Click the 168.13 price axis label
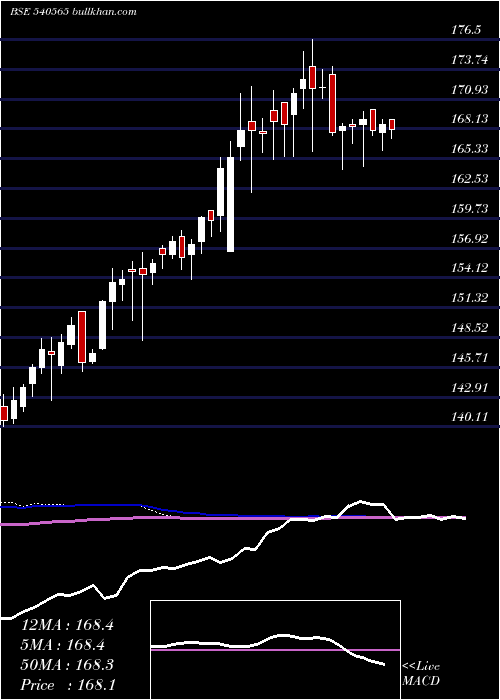 (x=470, y=119)
